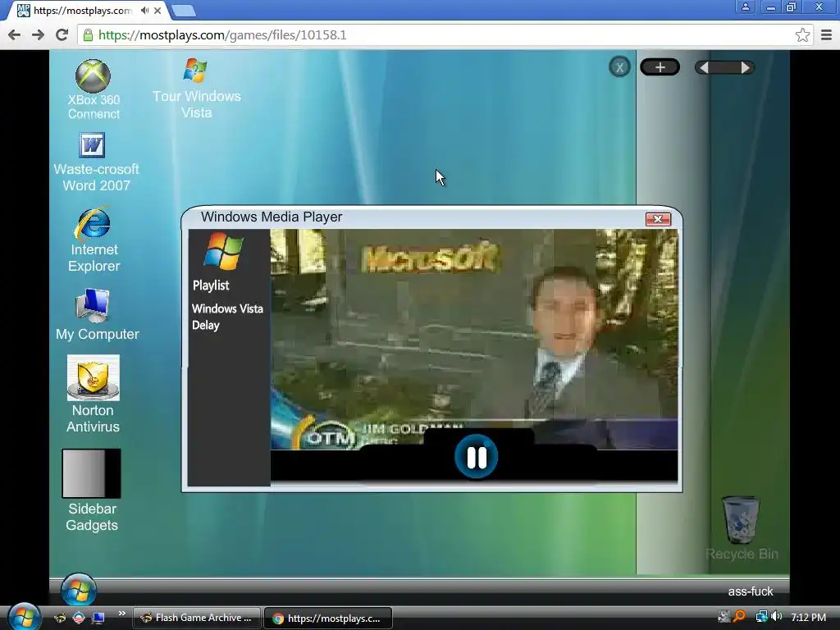
Task: Click the video frame in Media Player
Action: 474,339
